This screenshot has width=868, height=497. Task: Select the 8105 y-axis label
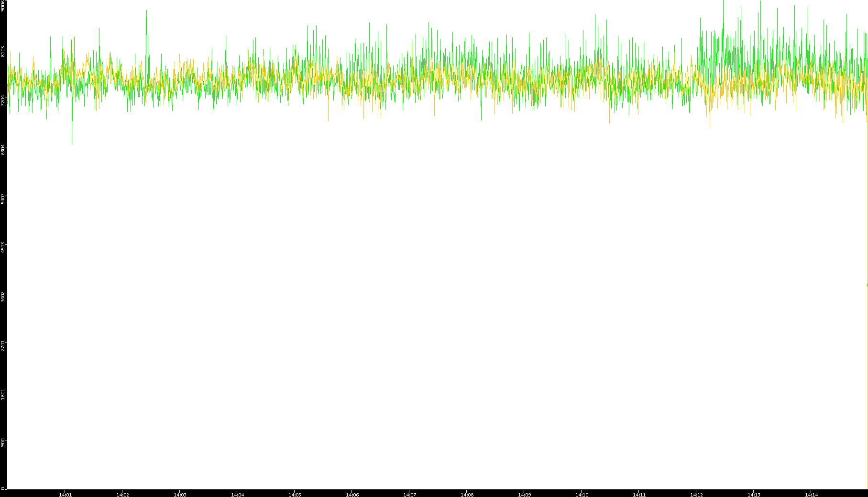3,52
